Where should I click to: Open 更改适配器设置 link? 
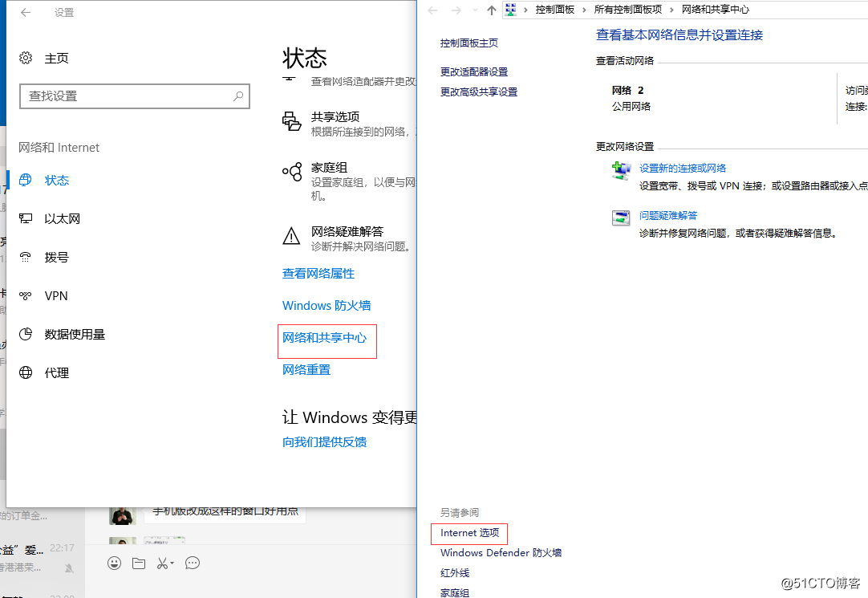(474, 72)
